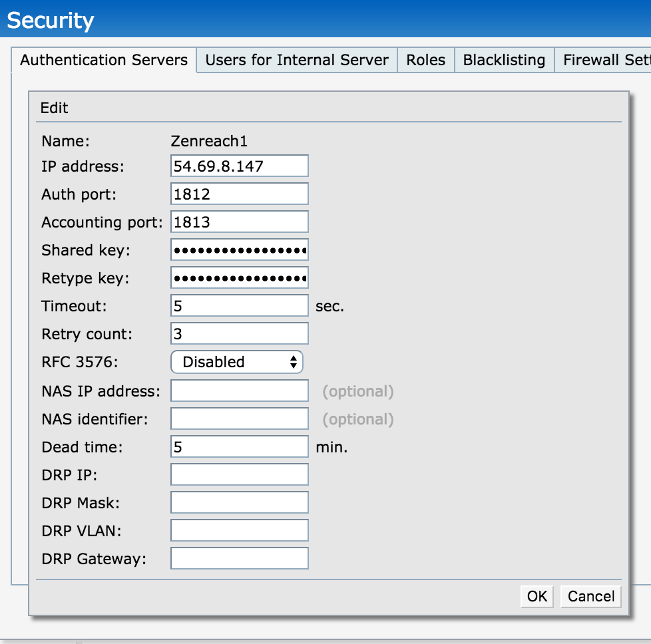This screenshot has height=644, width=651.
Task: Open the Users for Internal Server tab
Action: click(x=297, y=60)
